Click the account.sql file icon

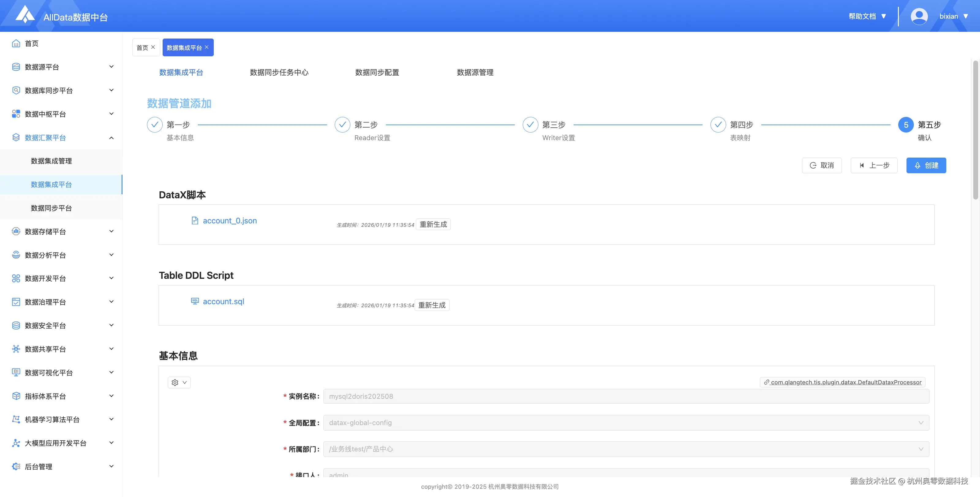click(195, 301)
